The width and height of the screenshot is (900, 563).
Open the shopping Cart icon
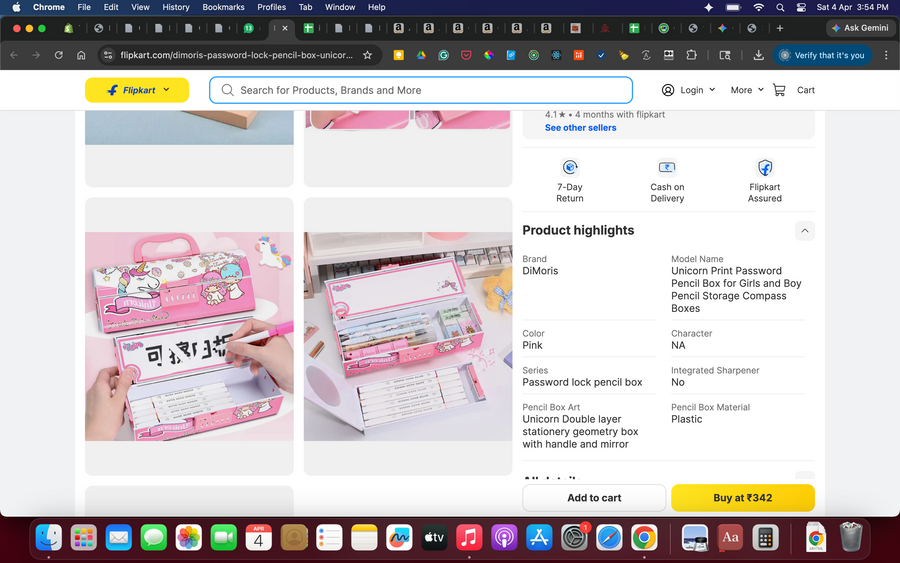point(779,90)
